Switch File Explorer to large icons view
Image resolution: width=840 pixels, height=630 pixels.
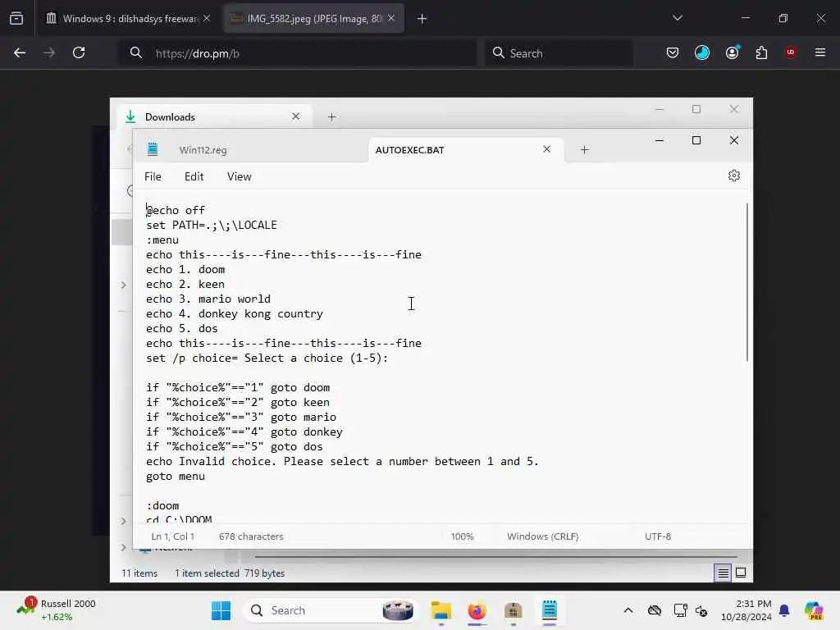(x=741, y=573)
